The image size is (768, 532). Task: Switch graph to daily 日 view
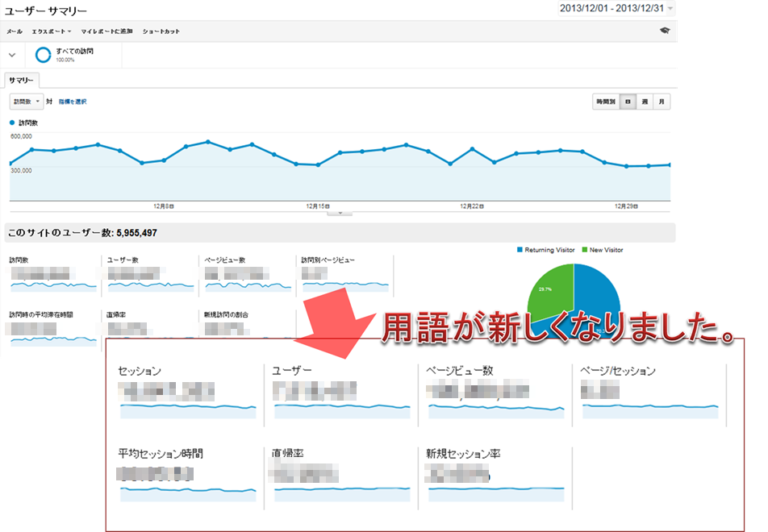point(628,102)
